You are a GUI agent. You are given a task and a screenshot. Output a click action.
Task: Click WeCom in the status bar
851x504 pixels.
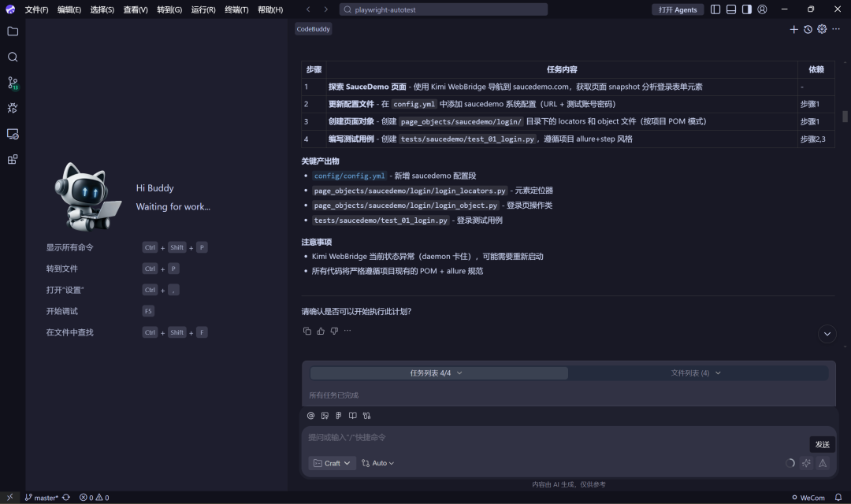tap(808, 498)
